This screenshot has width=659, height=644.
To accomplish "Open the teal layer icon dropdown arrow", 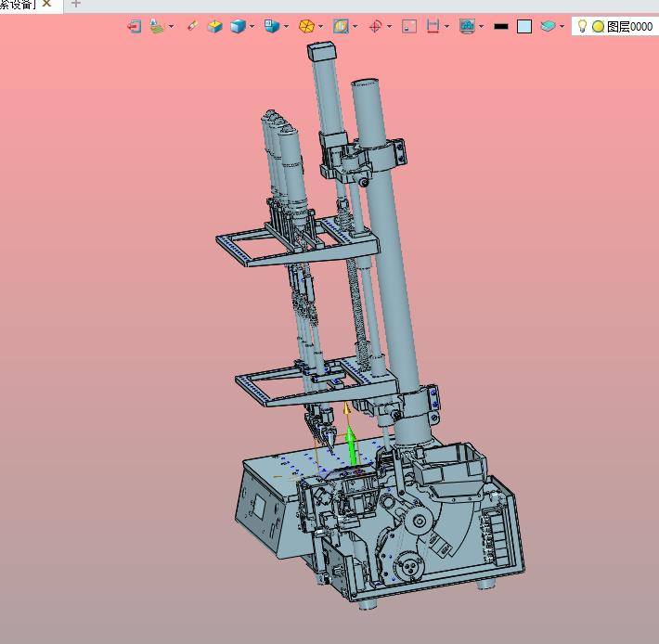I will point(562,27).
